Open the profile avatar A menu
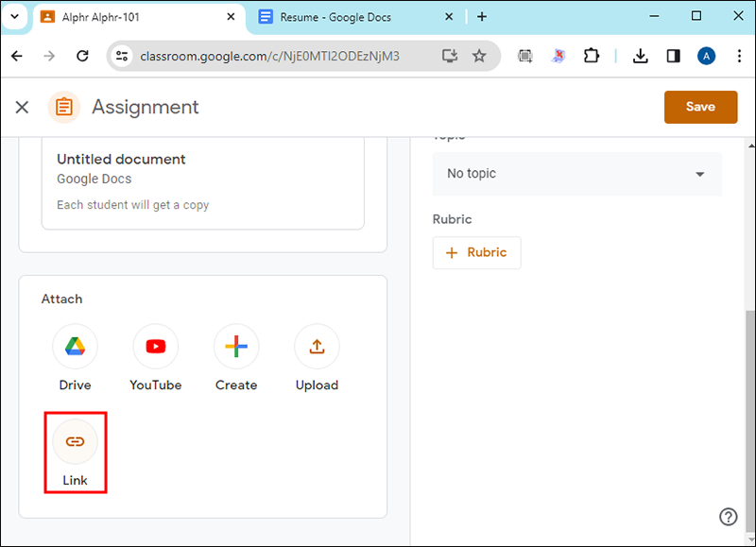This screenshot has width=756, height=547. [x=706, y=57]
